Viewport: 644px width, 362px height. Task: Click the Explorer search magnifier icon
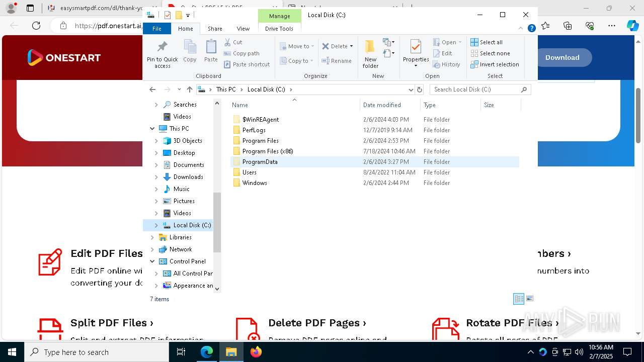pyautogui.click(x=524, y=89)
